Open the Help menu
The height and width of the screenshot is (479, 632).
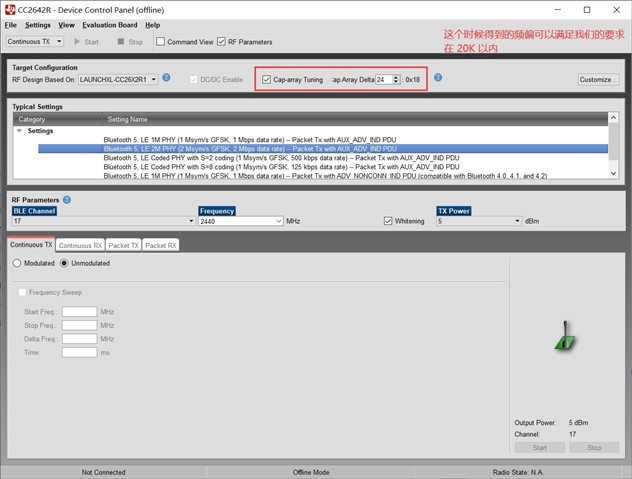(x=153, y=25)
